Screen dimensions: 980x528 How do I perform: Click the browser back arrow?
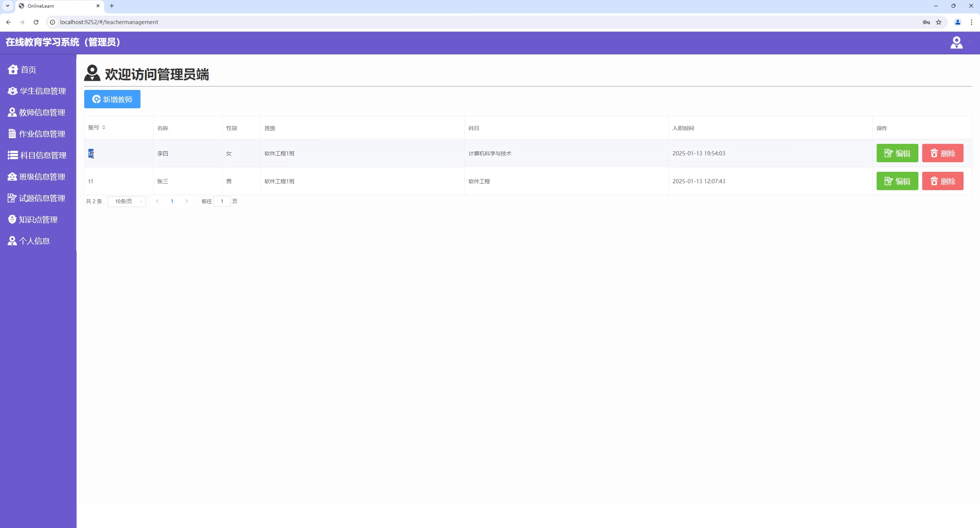click(8, 22)
